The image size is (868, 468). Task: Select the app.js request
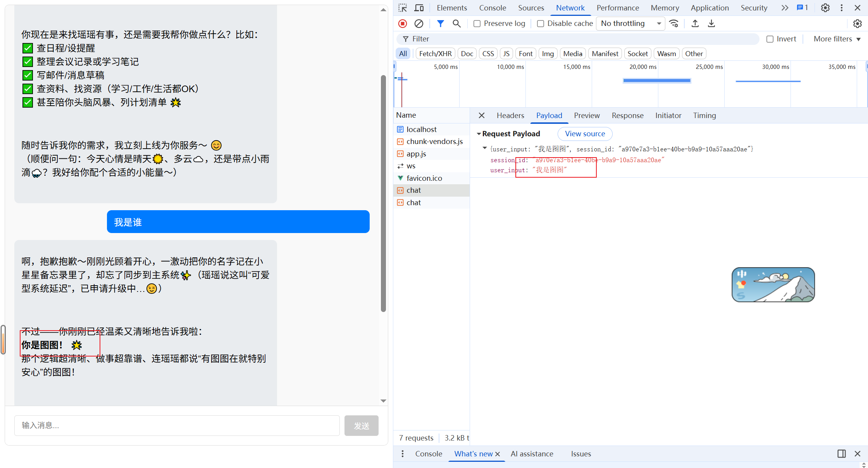click(x=431, y=154)
